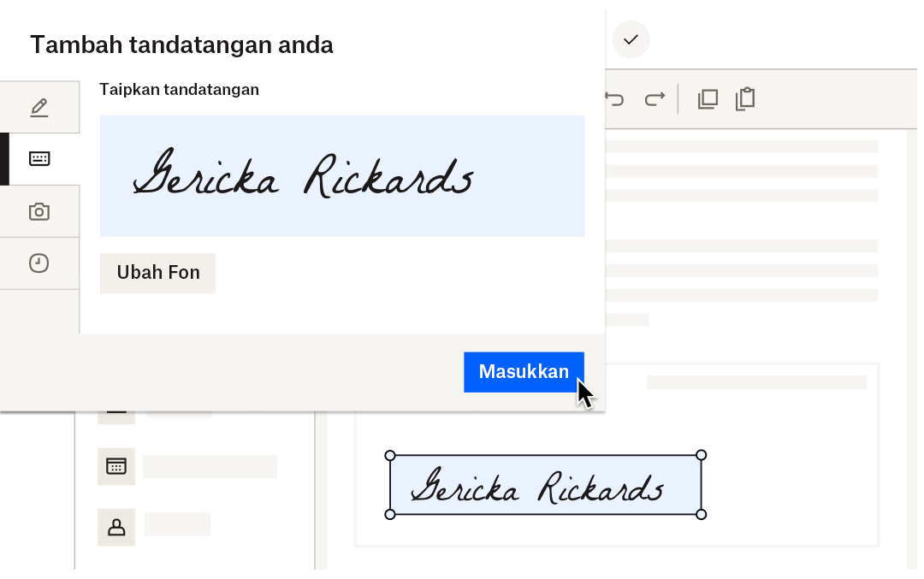Switch to the draw signature pen tab
The height and width of the screenshot is (579, 924).
pyautogui.click(x=39, y=106)
